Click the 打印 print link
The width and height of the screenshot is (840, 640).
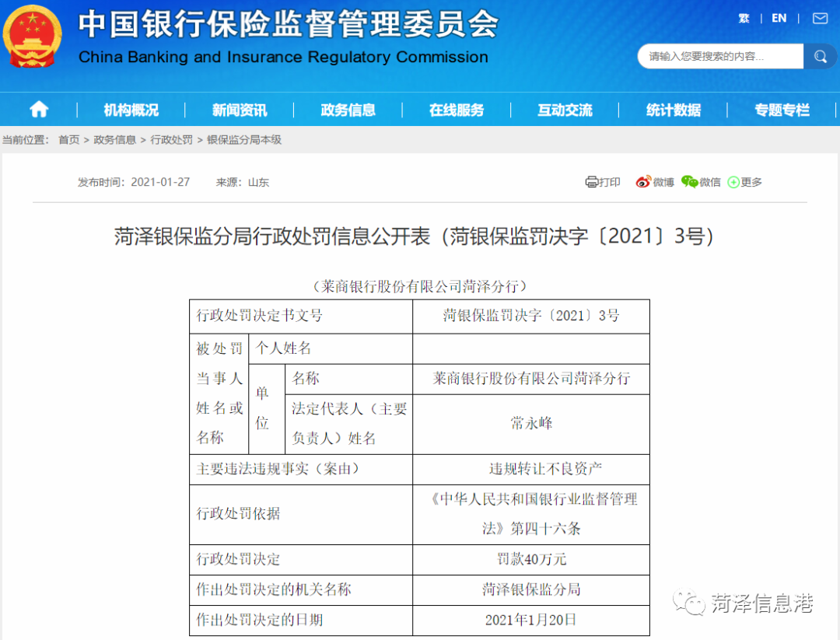point(610,182)
